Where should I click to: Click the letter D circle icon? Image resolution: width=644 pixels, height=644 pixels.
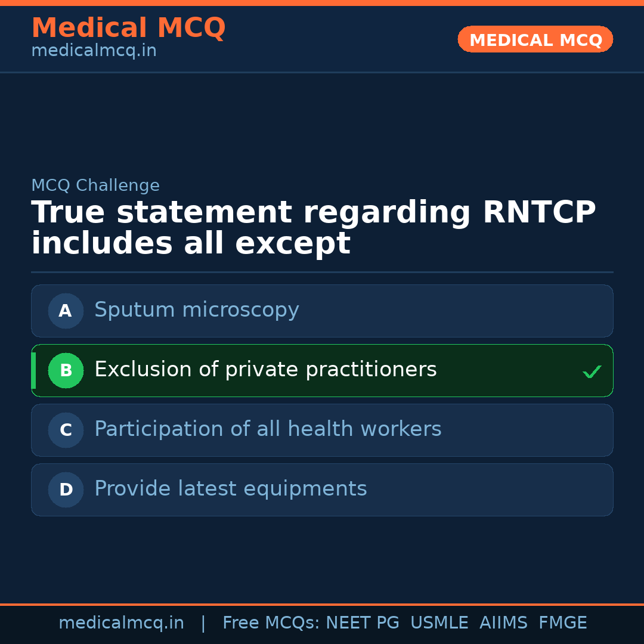click(66, 490)
